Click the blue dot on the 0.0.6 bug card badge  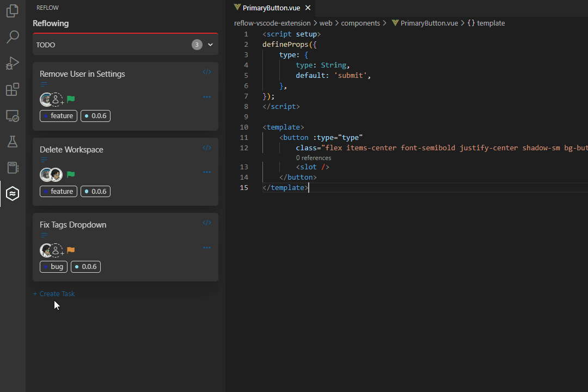tap(76, 267)
